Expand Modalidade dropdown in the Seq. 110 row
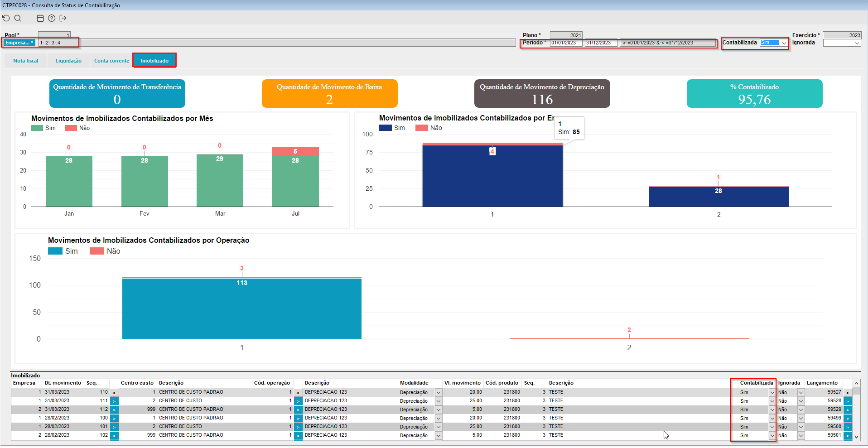Image resolution: width=868 pixels, height=448 pixels. click(439, 393)
